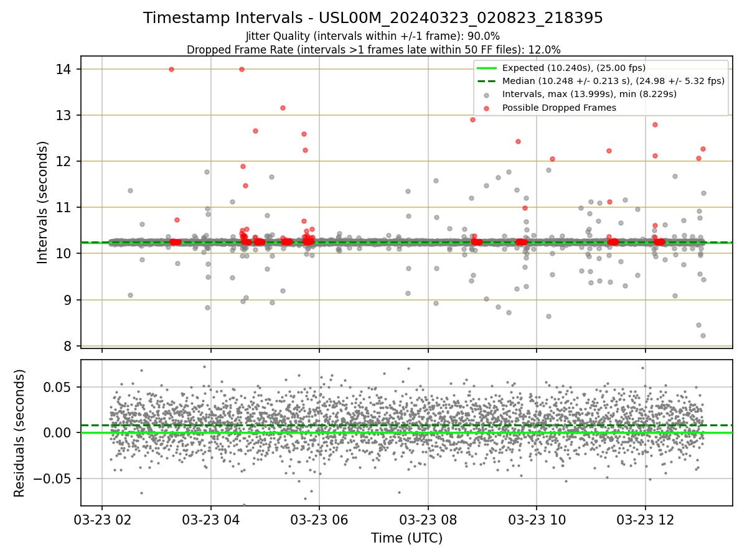Click x-axis tick label '03-23 06'

[x=319, y=520]
